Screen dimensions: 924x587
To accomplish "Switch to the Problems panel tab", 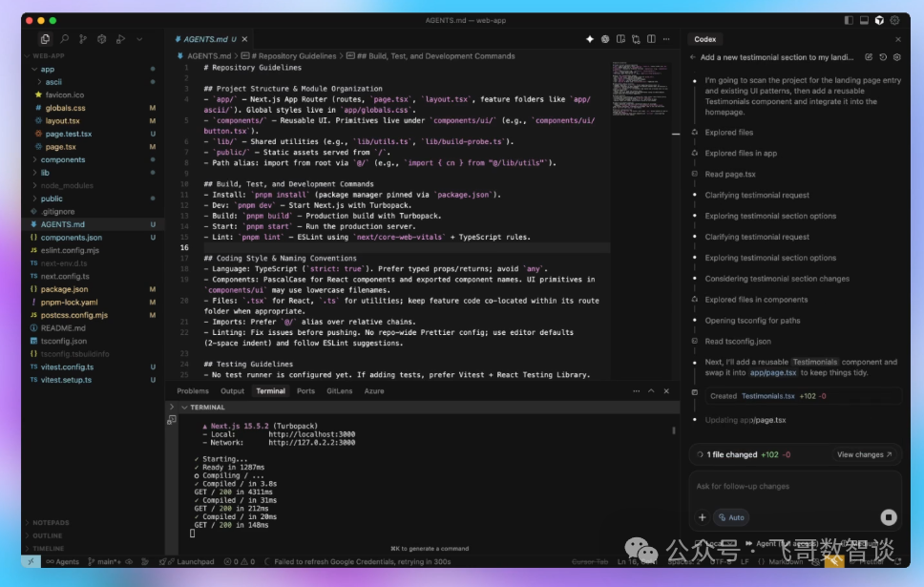I will pyautogui.click(x=193, y=391).
